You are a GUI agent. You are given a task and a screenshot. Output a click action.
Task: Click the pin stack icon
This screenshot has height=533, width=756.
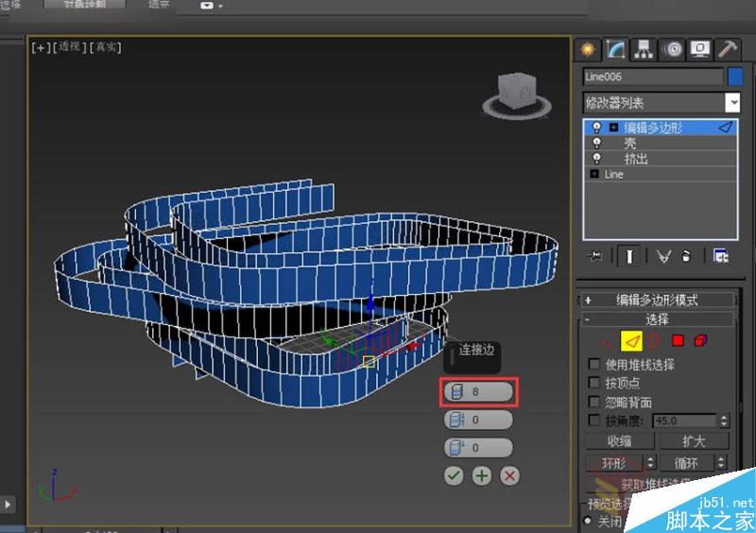pyautogui.click(x=593, y=255)
